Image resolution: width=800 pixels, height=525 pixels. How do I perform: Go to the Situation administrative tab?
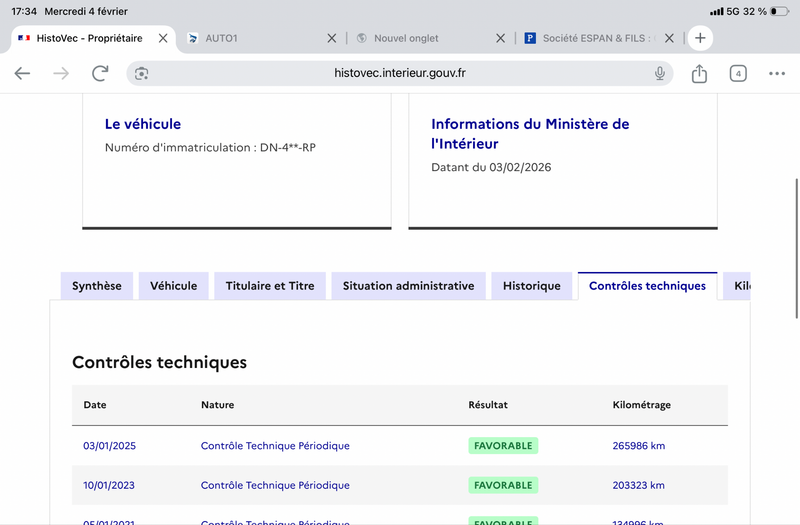coord(408,286)
